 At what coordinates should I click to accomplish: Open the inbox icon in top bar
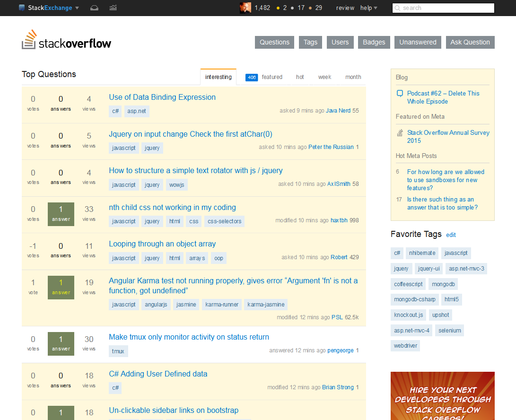95,8
